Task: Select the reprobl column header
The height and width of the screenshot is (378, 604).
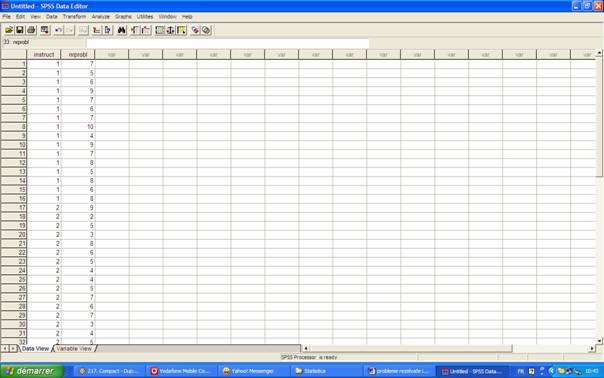Action: pos(78,55)
